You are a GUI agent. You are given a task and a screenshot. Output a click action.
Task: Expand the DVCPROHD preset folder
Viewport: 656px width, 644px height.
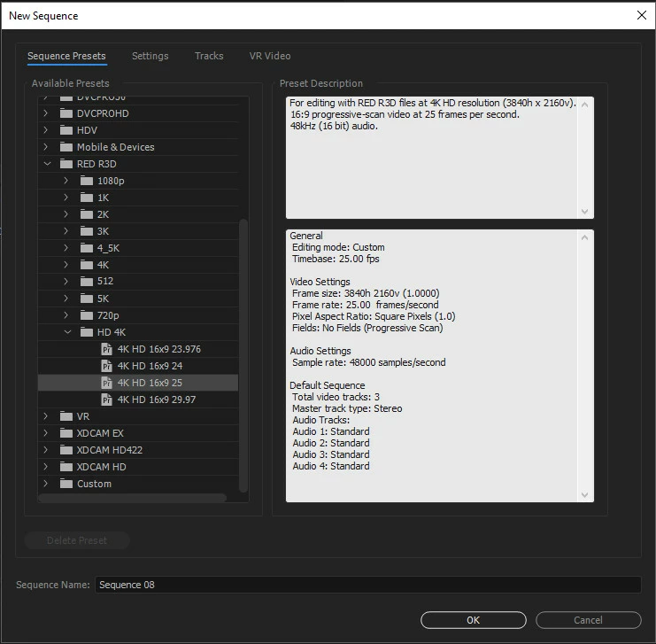(x=46, y=113)
